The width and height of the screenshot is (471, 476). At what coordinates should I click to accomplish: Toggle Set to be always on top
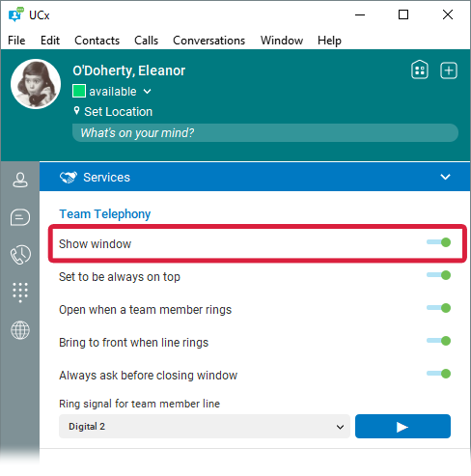[x=438, y=275]
